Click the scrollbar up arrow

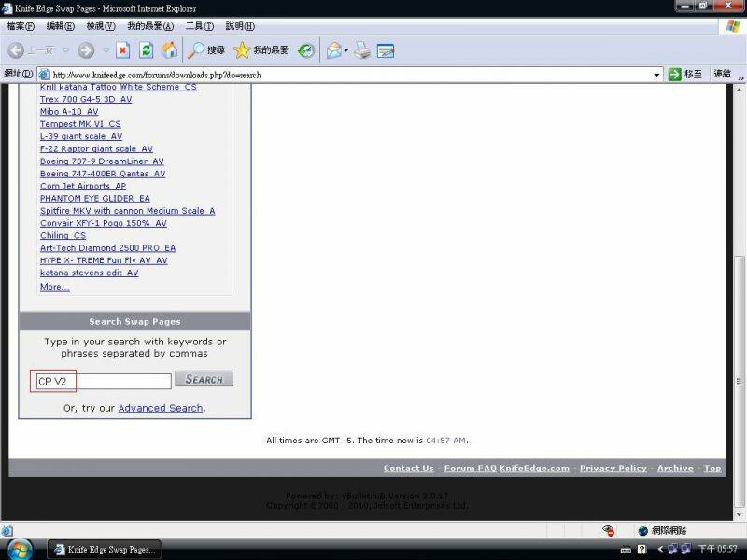[x=739, y=90]
